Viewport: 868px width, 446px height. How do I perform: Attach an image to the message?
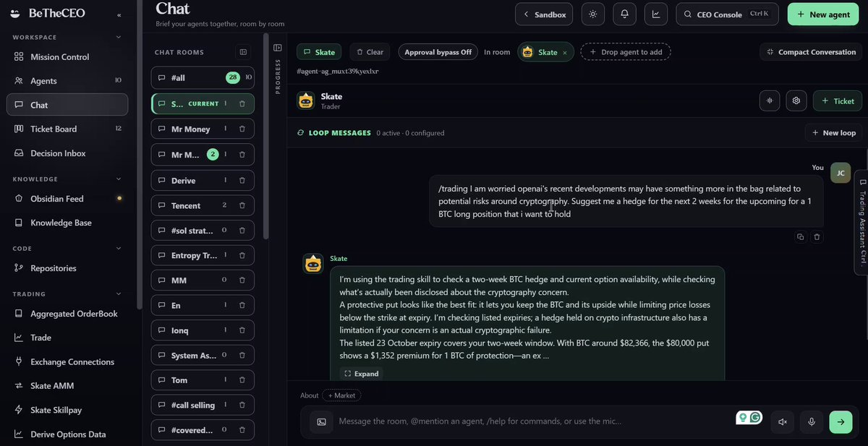point(322,421)
